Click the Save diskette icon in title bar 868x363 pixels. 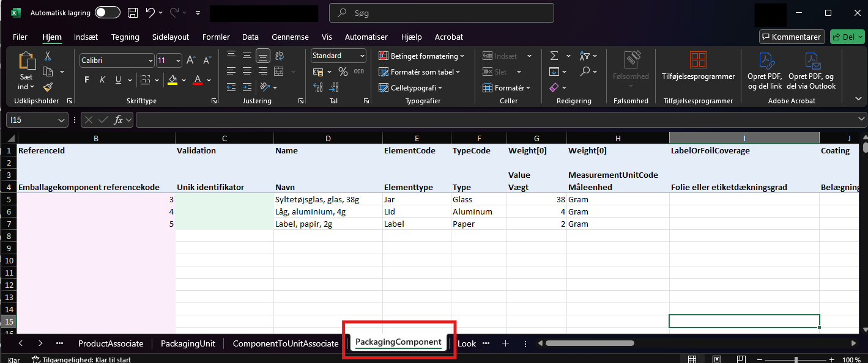click(133, 12)
